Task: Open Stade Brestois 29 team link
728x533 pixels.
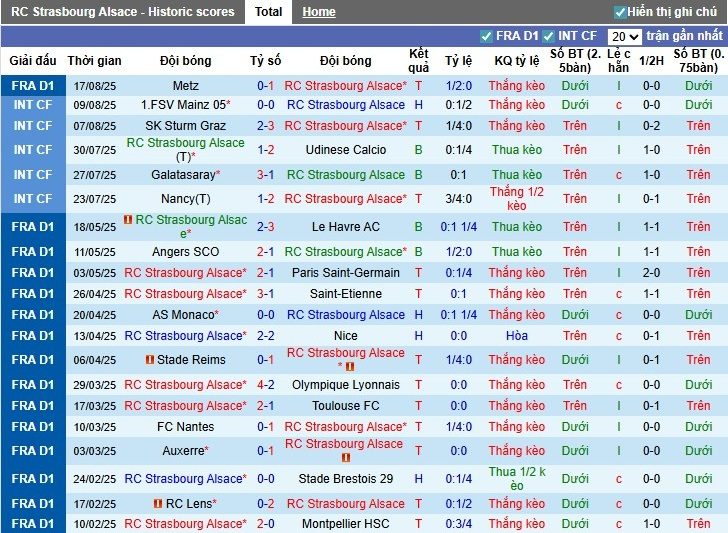Action: pos(346,479)
